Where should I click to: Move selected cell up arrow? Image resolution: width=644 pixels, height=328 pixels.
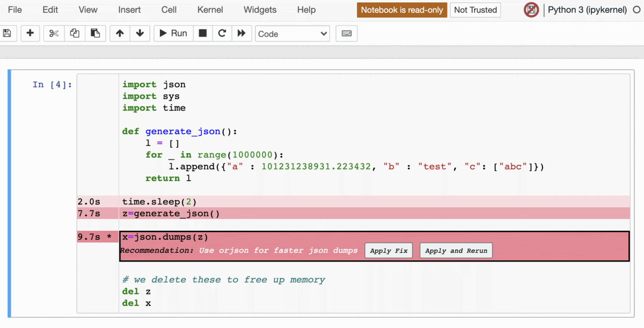pos(120,33)
